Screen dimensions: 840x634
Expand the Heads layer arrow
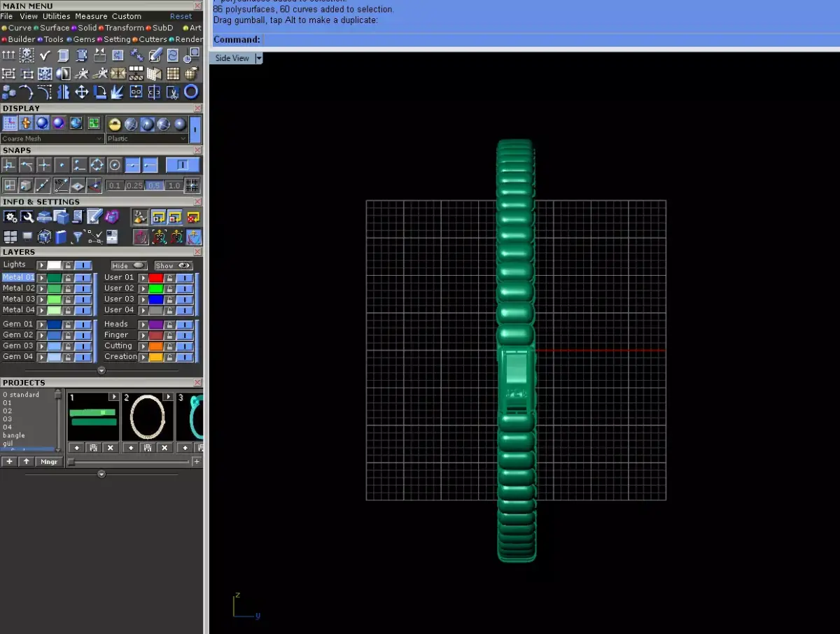pos(143,325)
